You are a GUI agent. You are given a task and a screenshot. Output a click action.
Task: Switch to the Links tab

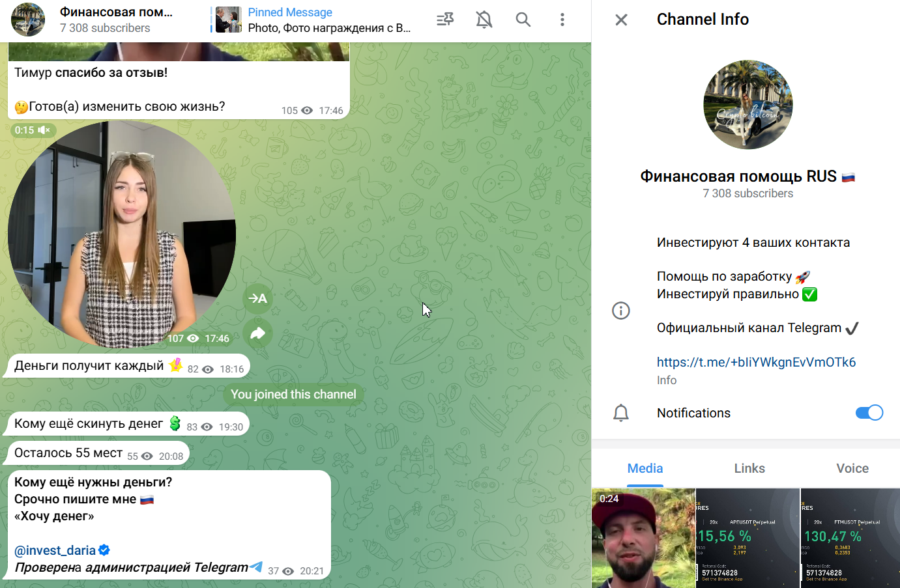749,468
